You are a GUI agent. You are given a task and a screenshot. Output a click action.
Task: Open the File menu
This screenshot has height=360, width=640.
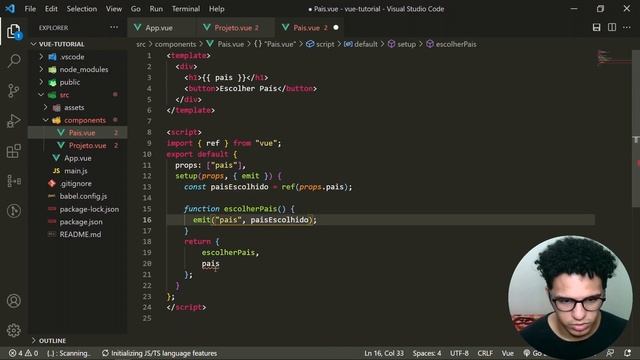(x=30, y=9)
